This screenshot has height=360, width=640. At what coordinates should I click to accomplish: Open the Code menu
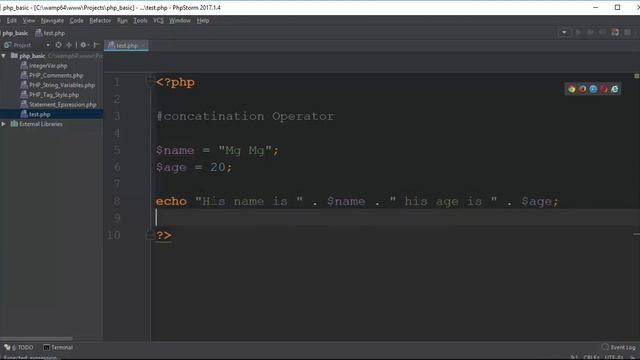76,20
